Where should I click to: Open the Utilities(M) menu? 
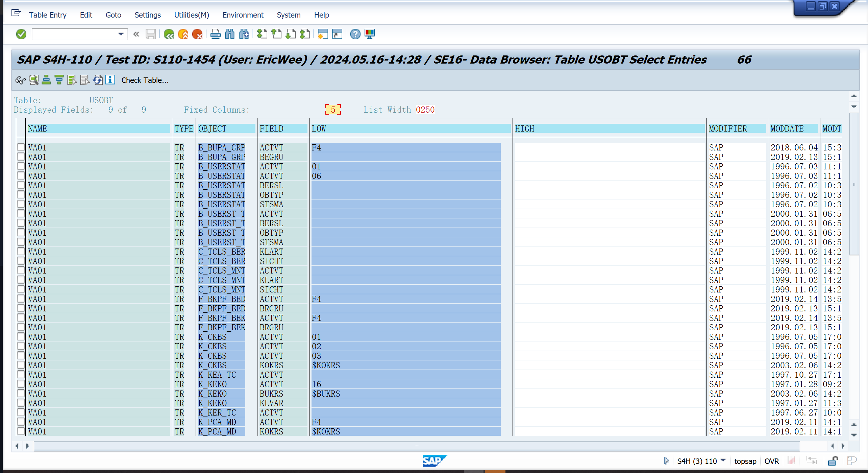click(x=191, y=15)
